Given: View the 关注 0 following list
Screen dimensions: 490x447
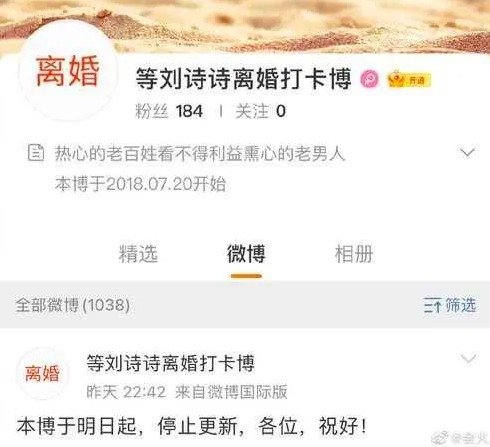Looking at the screenshot, I should (260, 111).
